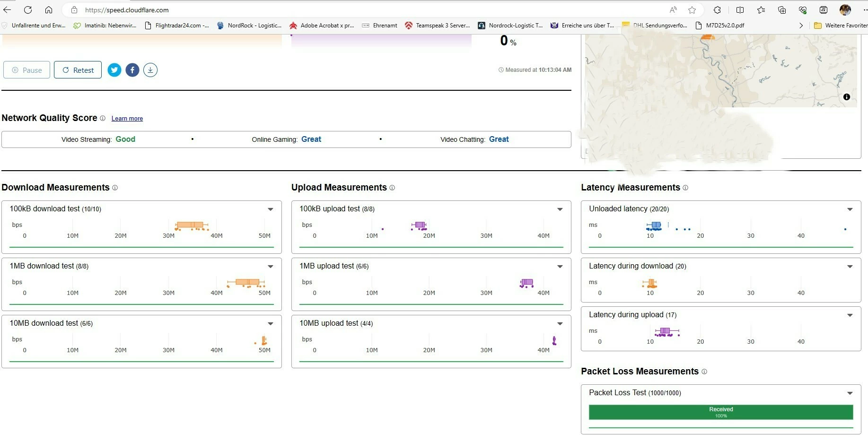This screenshot has width=868, height=442.
Task: Click the green Received packet loss bar
Action: 720,412
